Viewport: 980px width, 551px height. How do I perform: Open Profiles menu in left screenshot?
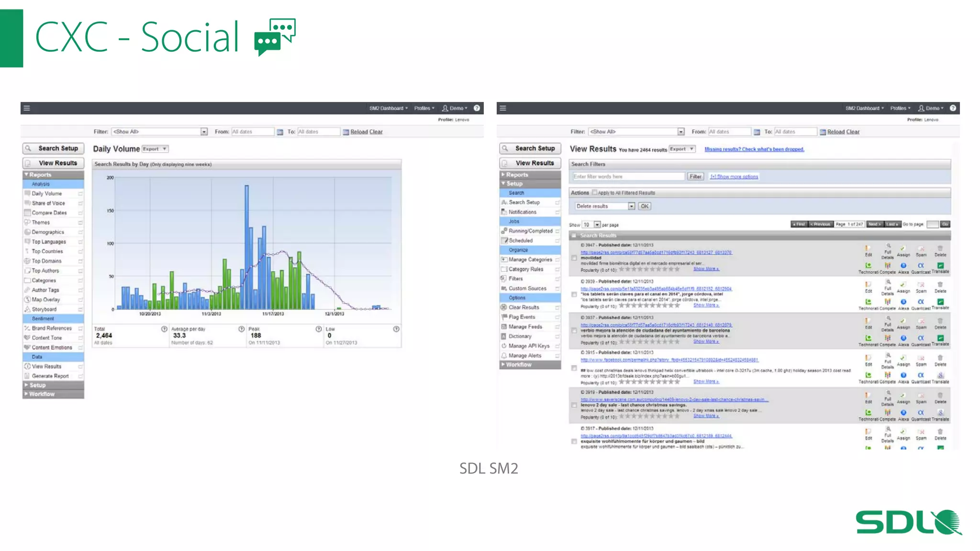click(424, 108)
